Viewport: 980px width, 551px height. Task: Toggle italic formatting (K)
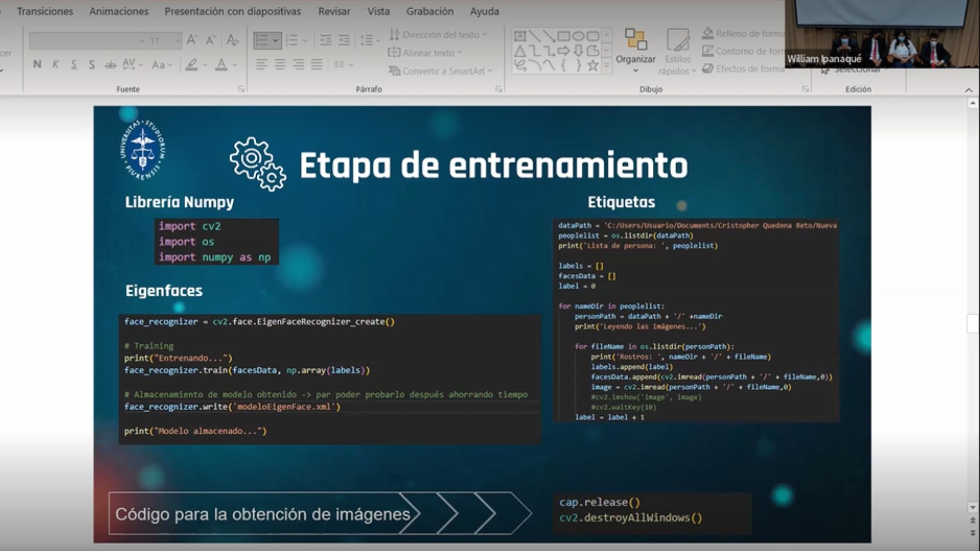(56, 65)
